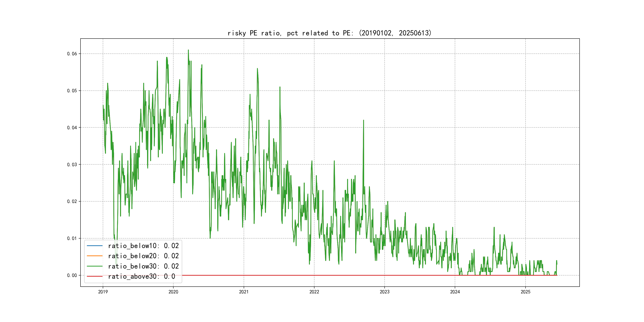
Task: Click the orange ratio_below20 legend line
Action: tap(94, 256)
